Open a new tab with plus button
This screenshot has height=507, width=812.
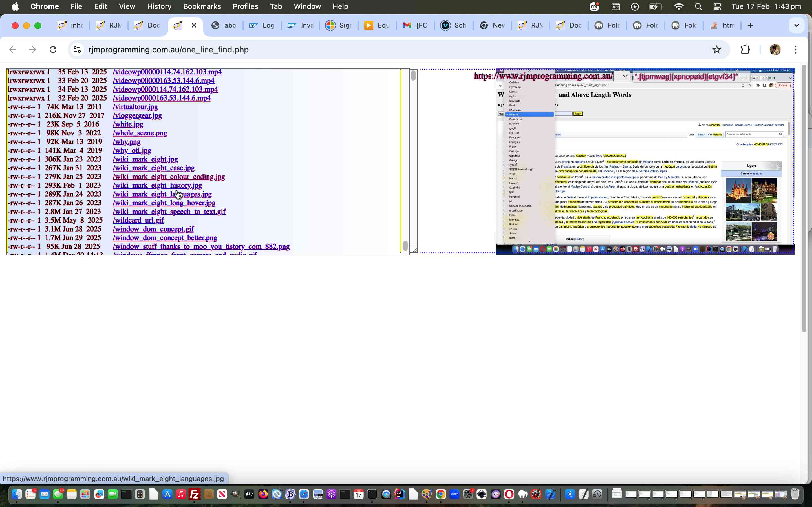[x=751, y=25]
